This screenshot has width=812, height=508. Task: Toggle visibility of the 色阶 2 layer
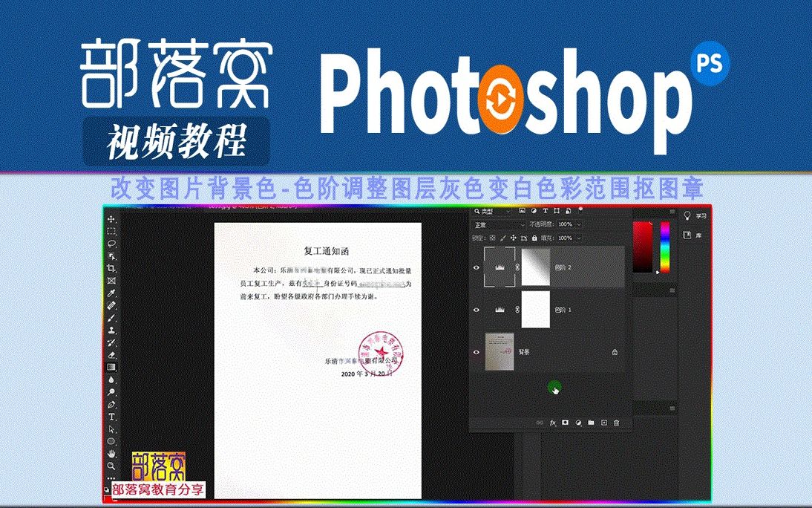[476, 267]
